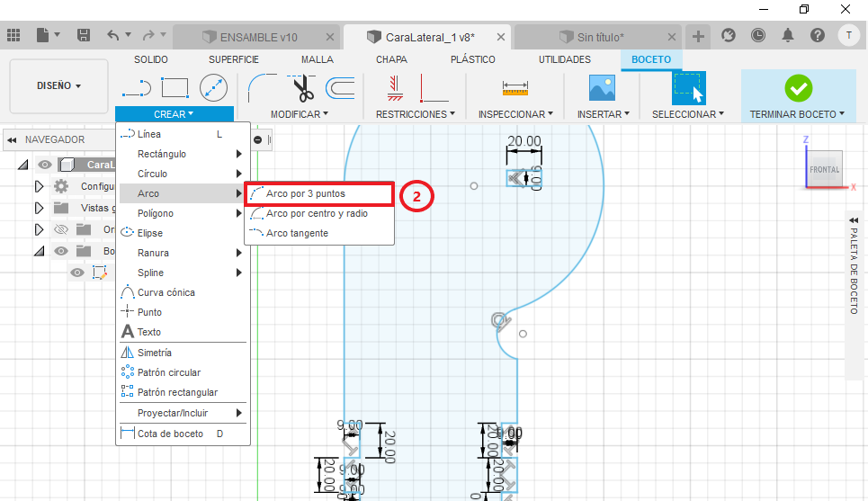
Task: Open the Rectángulo submenu
Action: click(x=183, y=154)
